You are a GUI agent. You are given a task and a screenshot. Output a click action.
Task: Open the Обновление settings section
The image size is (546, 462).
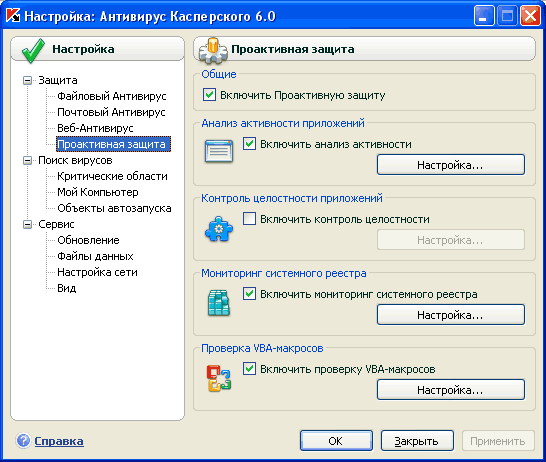[x=88, y=240]
